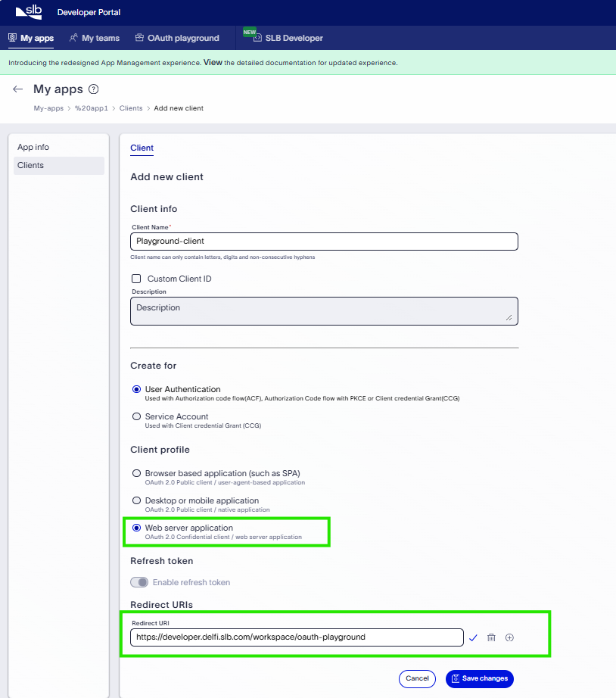The width and height of the screenshot is (616, 698).
Task: Select User Authentication radio option
Action: 137,389
